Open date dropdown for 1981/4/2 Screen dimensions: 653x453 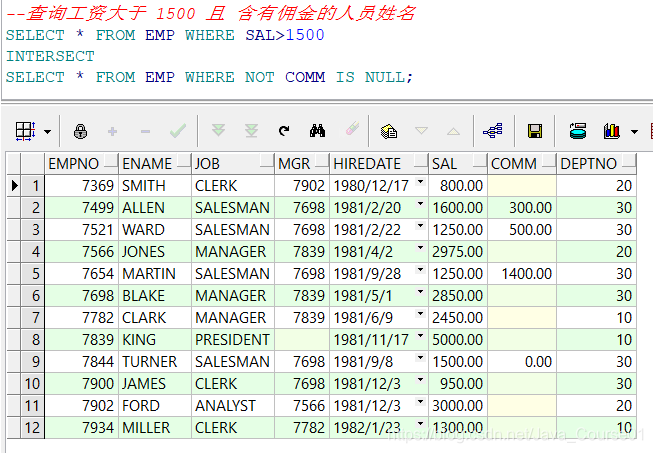421,248
